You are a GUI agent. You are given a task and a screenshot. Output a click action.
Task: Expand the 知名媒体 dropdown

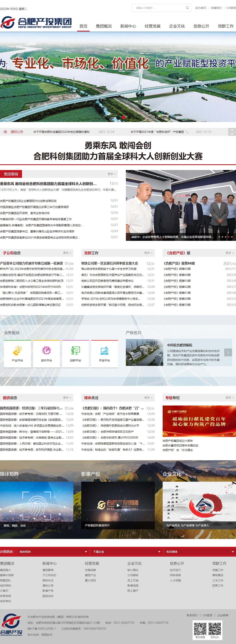pos(200,552)
